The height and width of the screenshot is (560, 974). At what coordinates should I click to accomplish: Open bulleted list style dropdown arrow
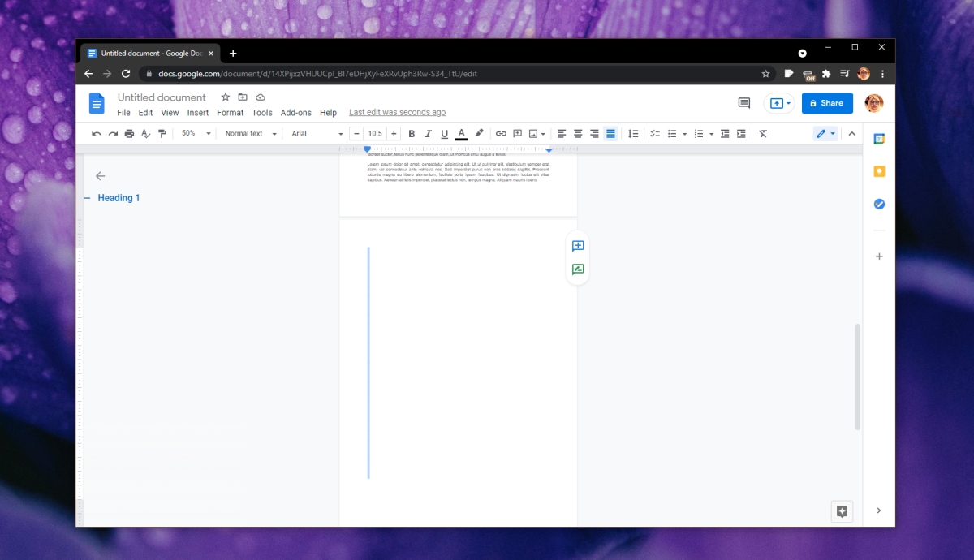[x=684, y=134]
